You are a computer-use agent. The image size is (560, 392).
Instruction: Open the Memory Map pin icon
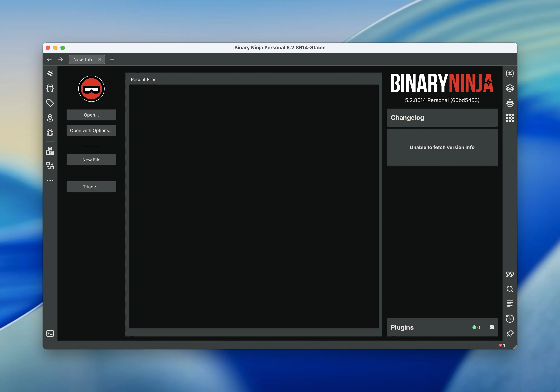tap(50, 118)
